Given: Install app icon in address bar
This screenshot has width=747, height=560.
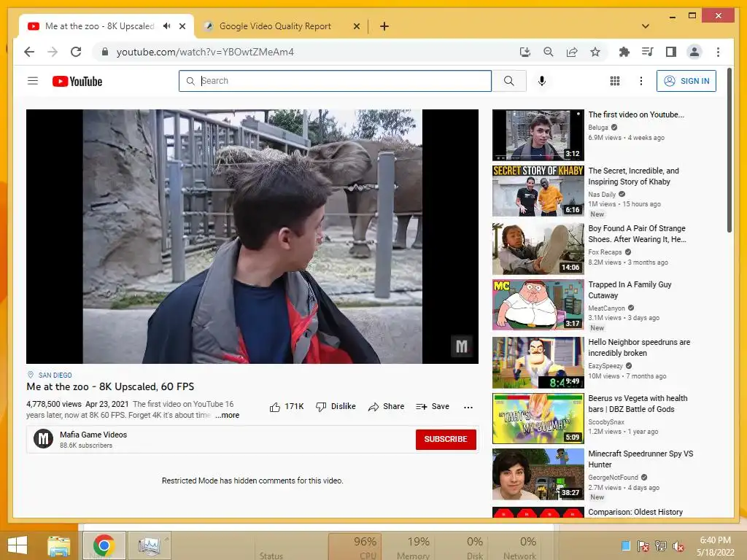Looking at the screenshot, I should (525, 52).
